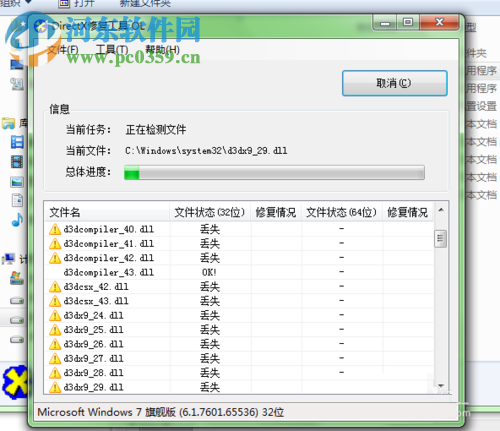The height and width of the screenshot is (431, 500).
Task: Select file name d3dcompiler_40.dll
Action: (109, 229)
